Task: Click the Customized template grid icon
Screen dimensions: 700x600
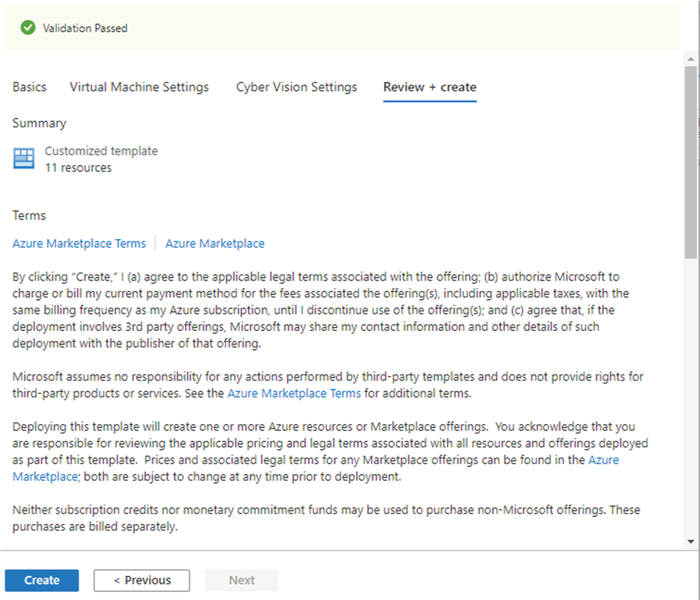Action: click(24, 159)
